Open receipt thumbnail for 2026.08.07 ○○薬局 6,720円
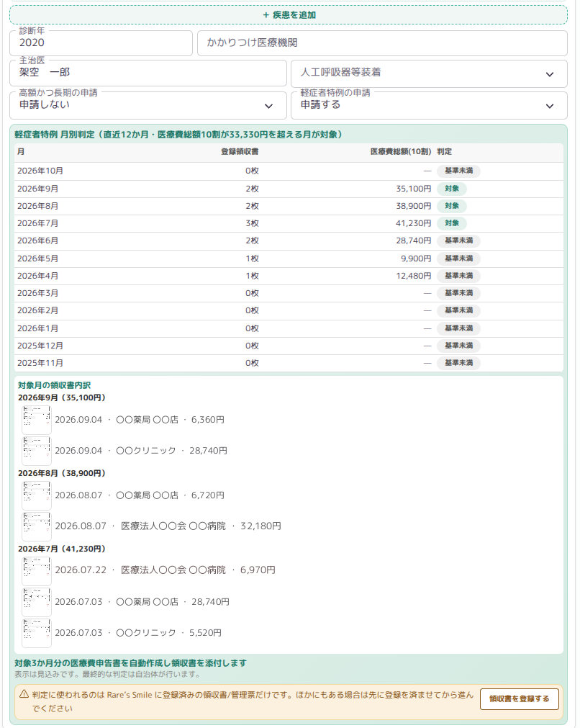The image size is (580, 728). tap(37, 495)
